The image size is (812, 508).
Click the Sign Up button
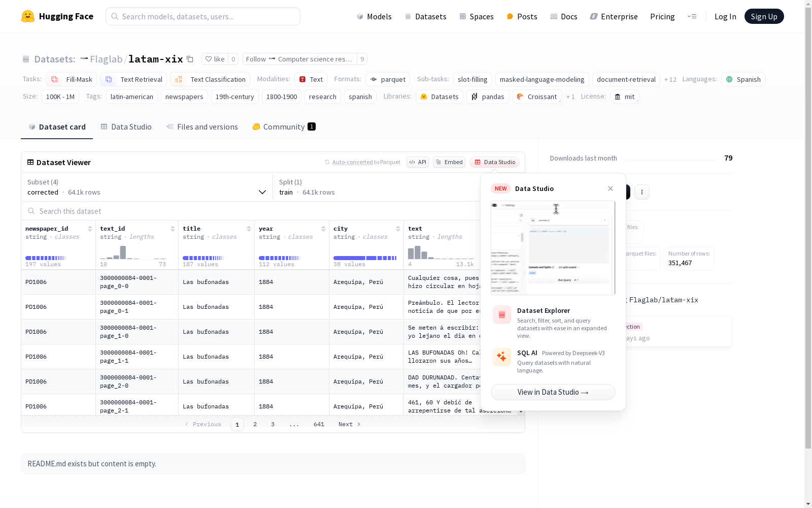764,16
